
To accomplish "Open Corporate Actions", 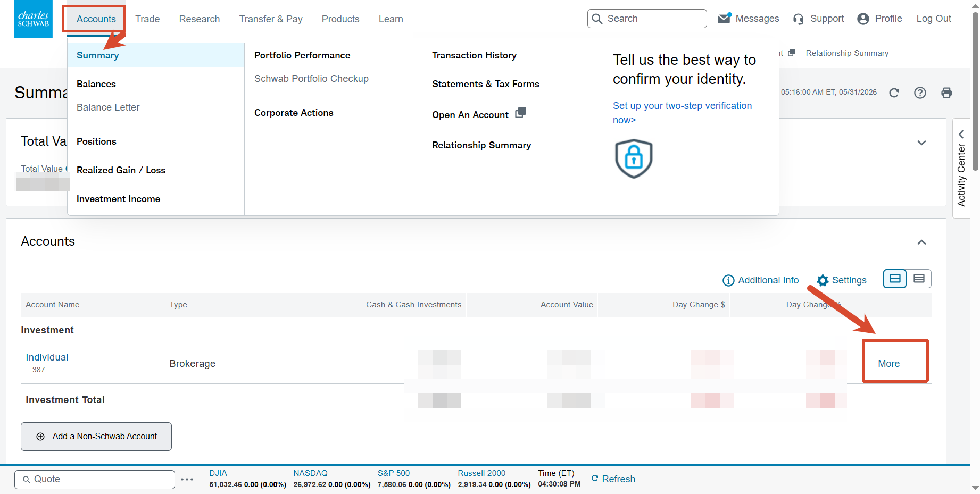I will (294, 113).
